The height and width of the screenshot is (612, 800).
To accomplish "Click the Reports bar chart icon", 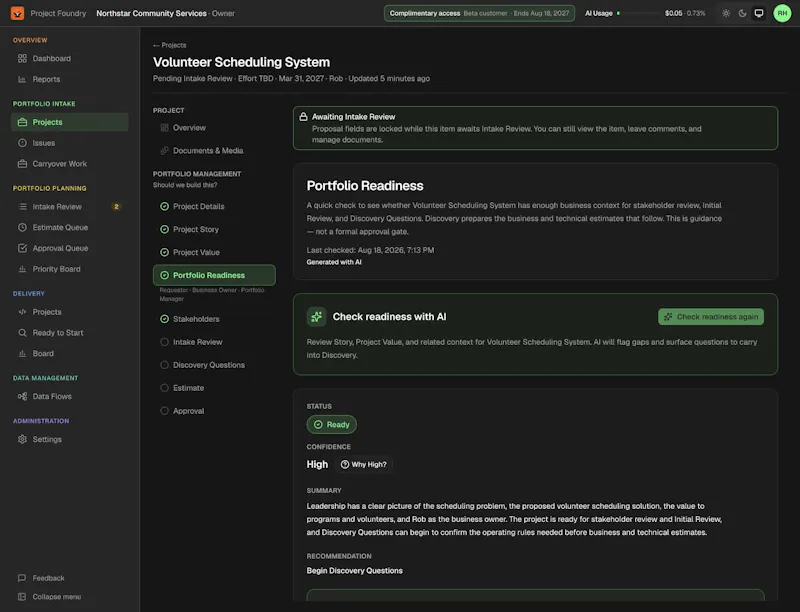I will [x=22, y=80].
